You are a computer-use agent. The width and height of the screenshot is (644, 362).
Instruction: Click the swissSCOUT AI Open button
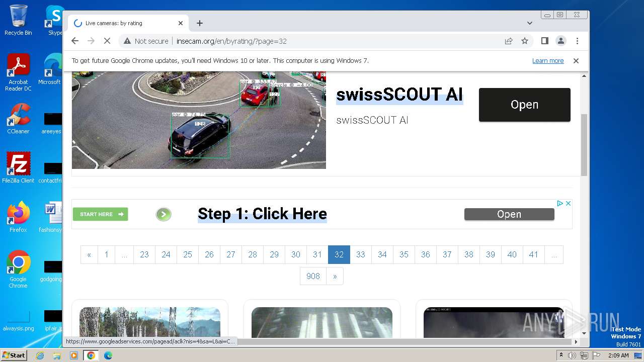point(524,105)
